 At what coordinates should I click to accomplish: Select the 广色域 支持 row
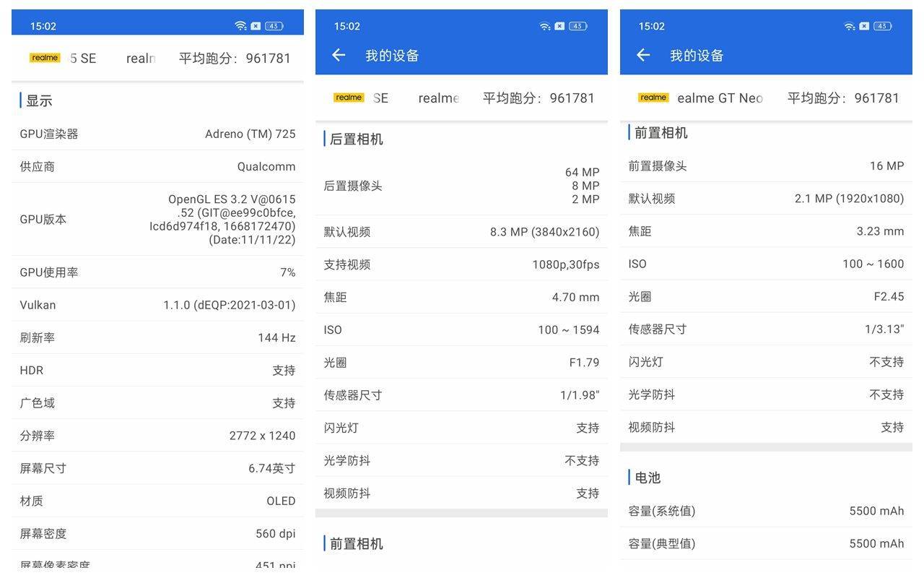pyautogui.click(x=157, y=402)
